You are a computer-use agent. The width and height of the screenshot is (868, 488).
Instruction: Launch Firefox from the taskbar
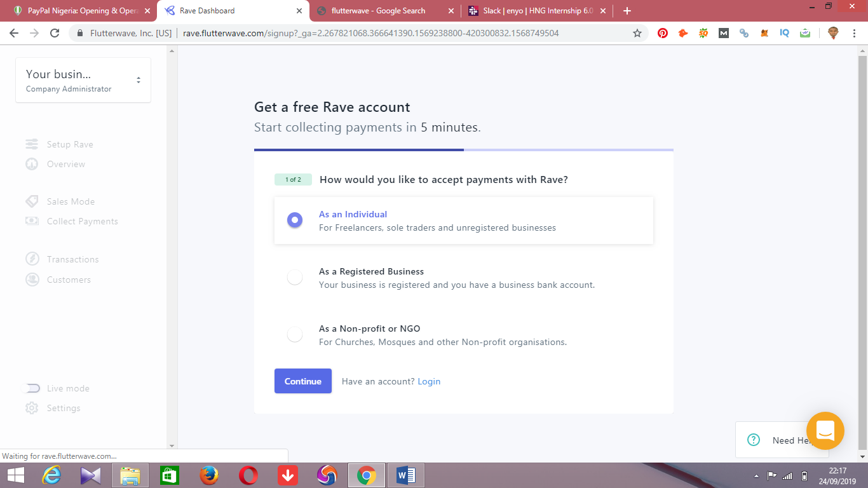[x=208, y=475]
